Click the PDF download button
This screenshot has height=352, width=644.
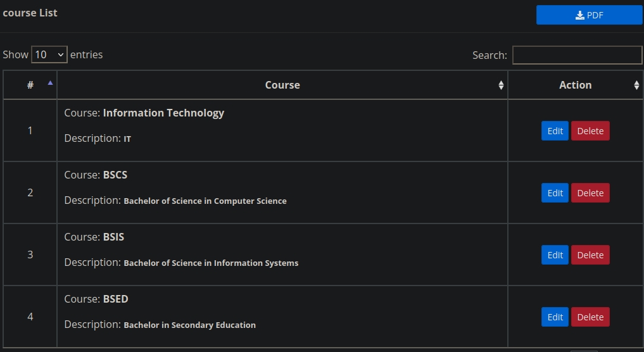click(589, 15)
